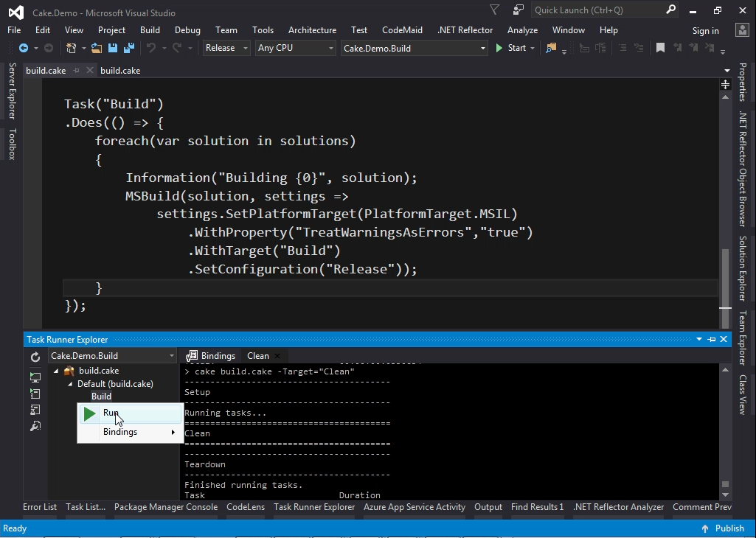Click the Publish up-arrow icon in status bar
756x538 pixels.
pyautogui.click(x=705, y=528)
